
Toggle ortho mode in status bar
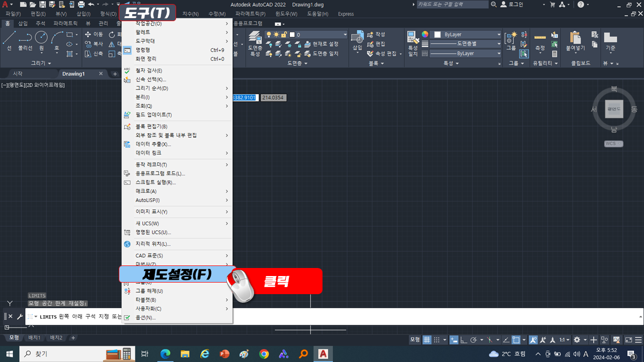(464, 340)
